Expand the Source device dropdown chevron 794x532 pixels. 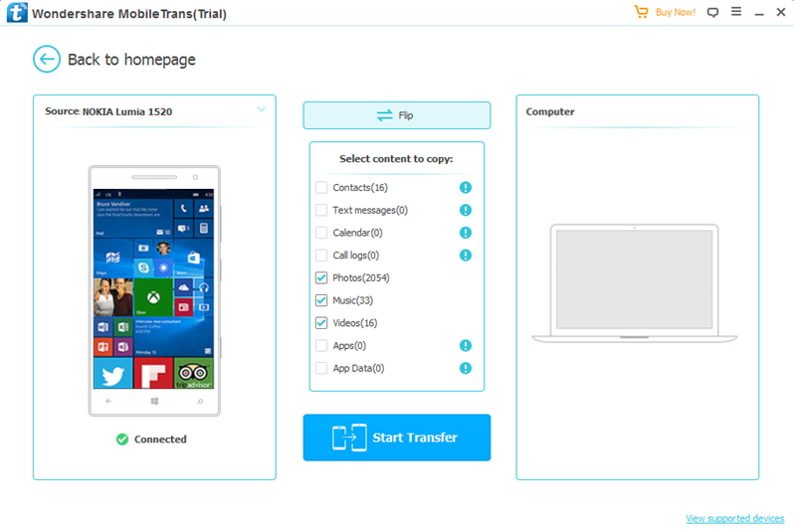[x=262, y=109]
